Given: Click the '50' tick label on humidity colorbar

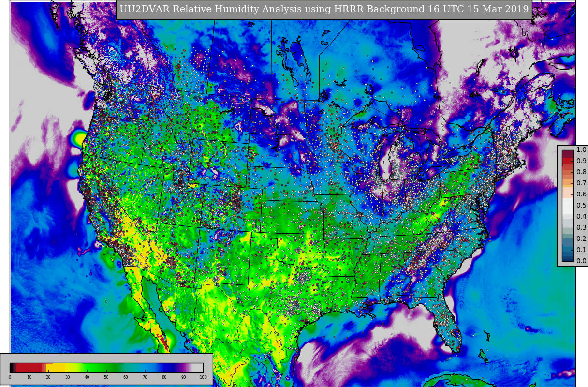Looking at the screenshot, I should 106,377.
